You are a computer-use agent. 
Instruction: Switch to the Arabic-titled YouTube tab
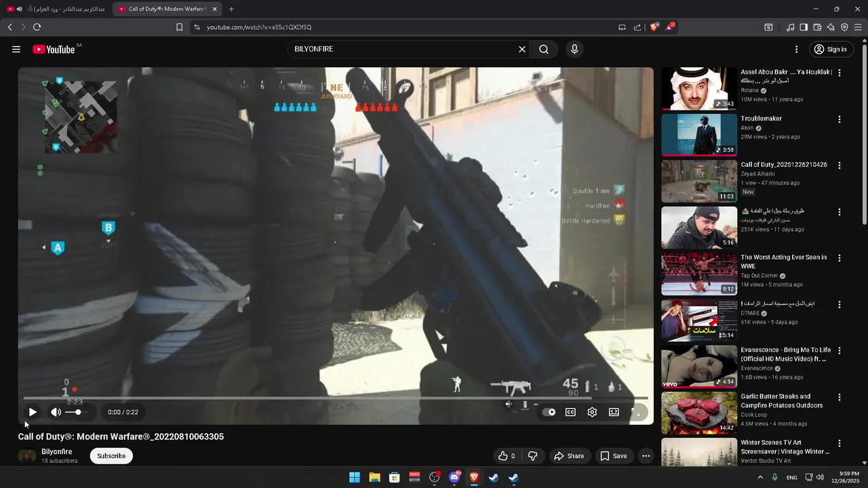[56, 9]
